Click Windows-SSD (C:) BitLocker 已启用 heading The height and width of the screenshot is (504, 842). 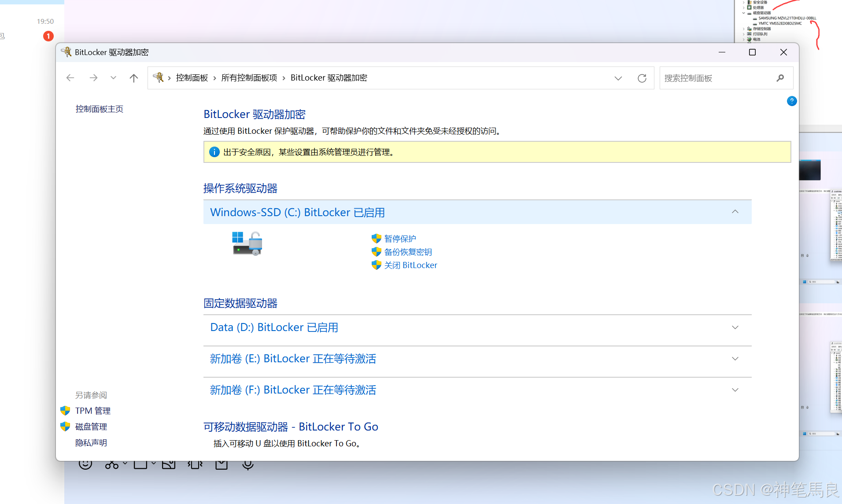(298, 212)
